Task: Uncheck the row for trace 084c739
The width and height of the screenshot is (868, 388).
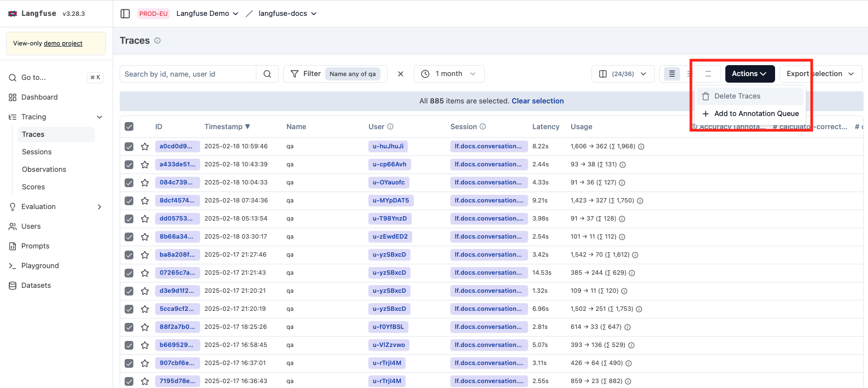Action: pos(129,183)
